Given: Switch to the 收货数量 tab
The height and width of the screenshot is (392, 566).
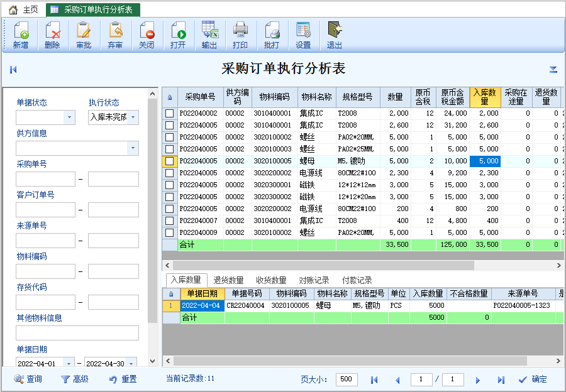Looking at the screenshot, I should point(271,280).
